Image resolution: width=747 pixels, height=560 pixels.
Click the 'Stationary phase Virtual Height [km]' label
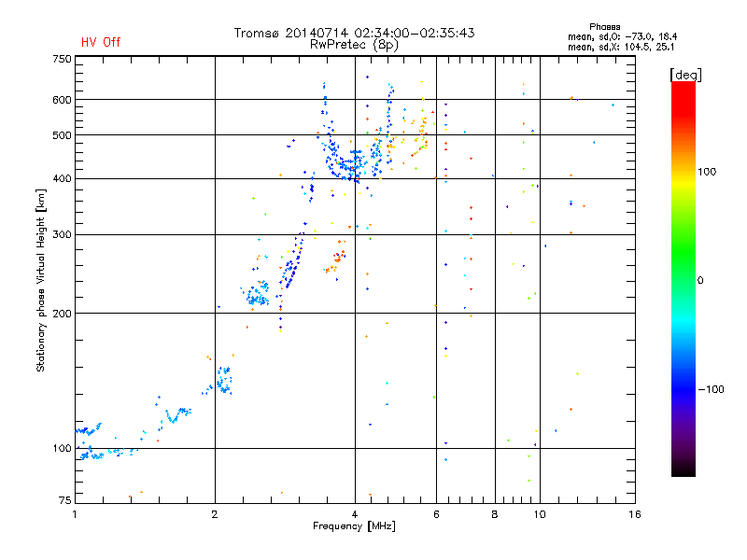tap(41, 281)
